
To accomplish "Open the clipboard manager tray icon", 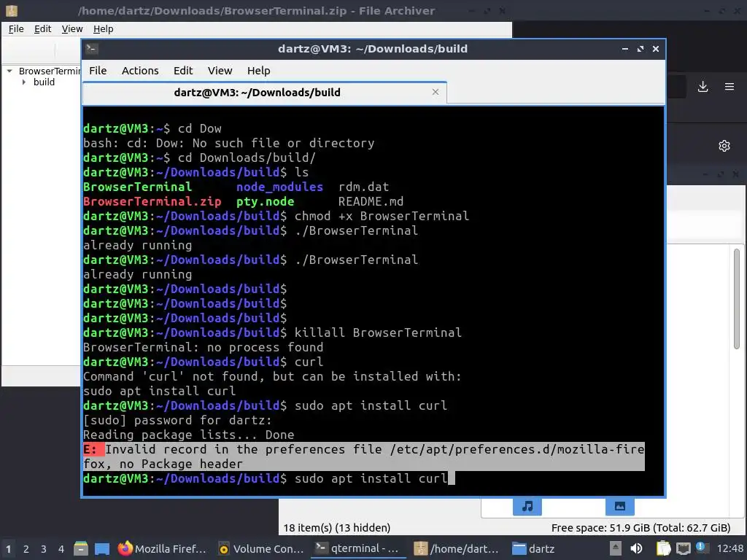I will (663, 548).
